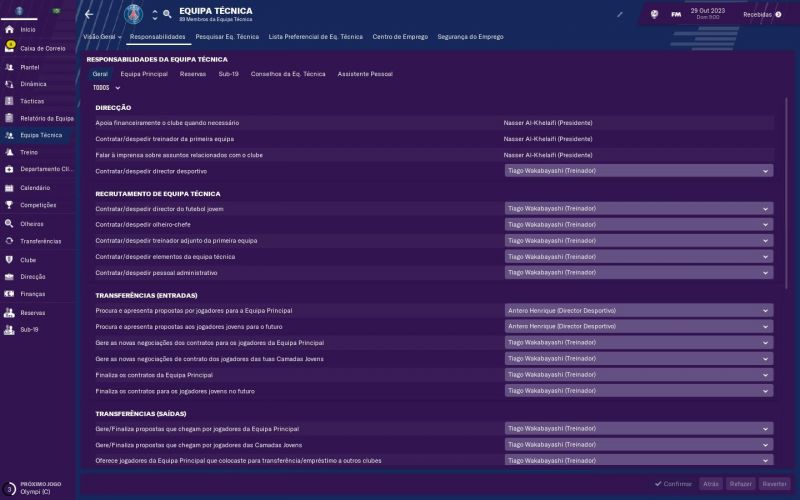Go to Tácticas in the sidebar
Image resolution: width=800 pixels, height=500 pixels.
[x=9, y=101]
